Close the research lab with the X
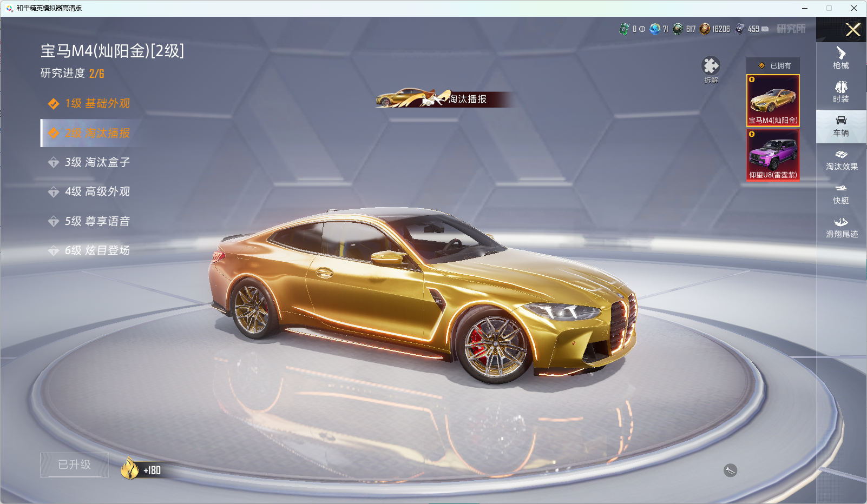This screenshot has width=867, height=504. pyautogui.click(x=853, y=30)
